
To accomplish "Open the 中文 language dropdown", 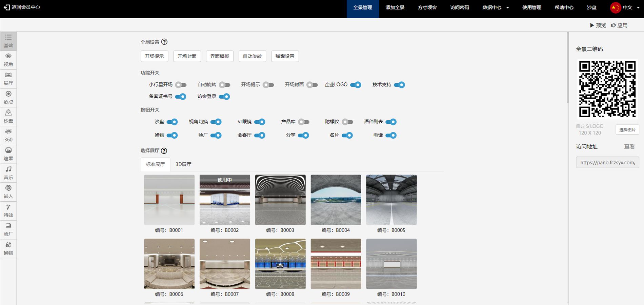I will 625,7.
